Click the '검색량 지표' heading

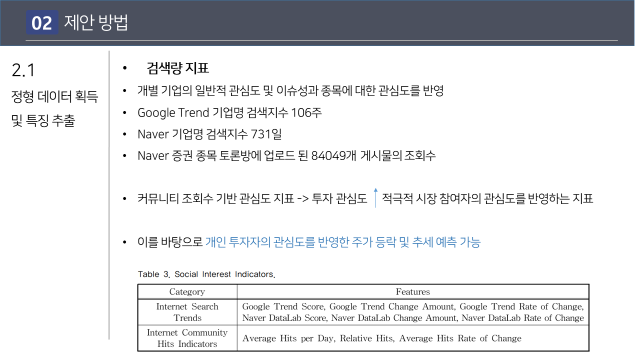tap(178, 68)
